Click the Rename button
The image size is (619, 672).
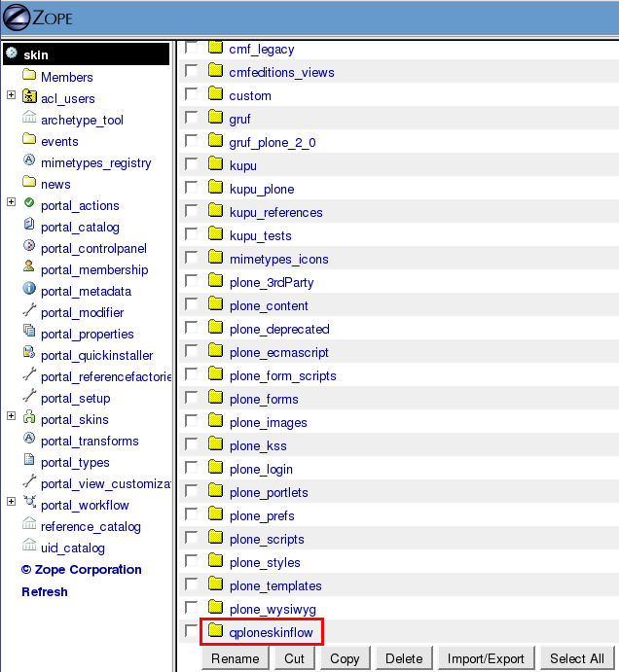tap(236, 658)
